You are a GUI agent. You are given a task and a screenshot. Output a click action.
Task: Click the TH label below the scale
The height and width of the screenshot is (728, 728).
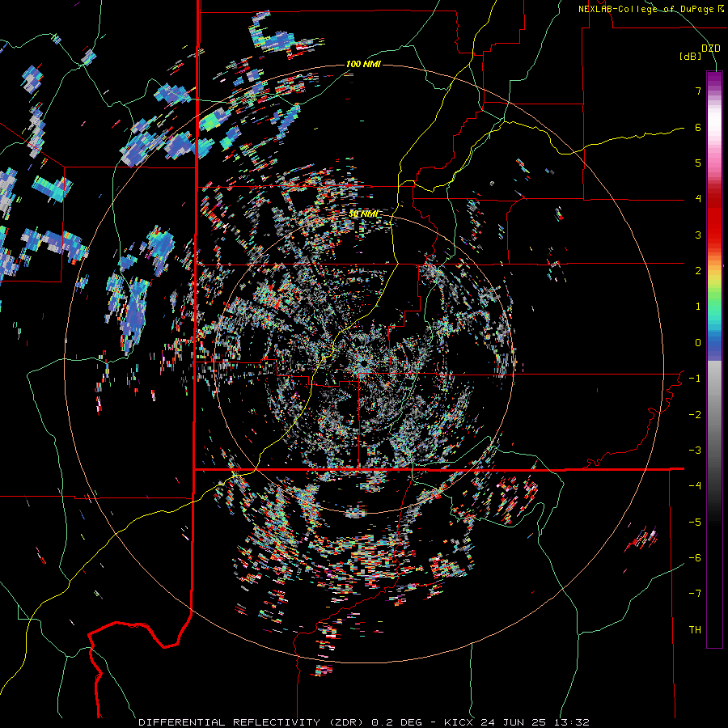click(x=695, y=630)
